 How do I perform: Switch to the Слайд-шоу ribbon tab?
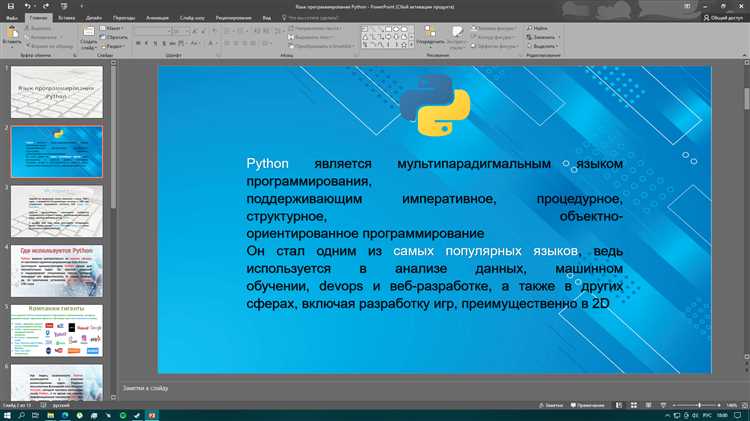click(192, 18)
